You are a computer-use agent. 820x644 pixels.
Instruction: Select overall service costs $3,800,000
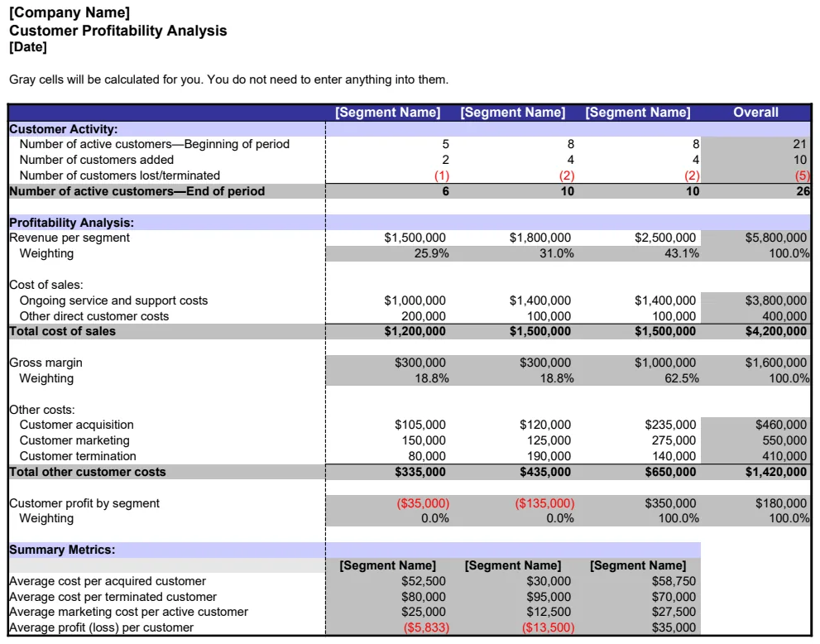[x=776, y=300]
